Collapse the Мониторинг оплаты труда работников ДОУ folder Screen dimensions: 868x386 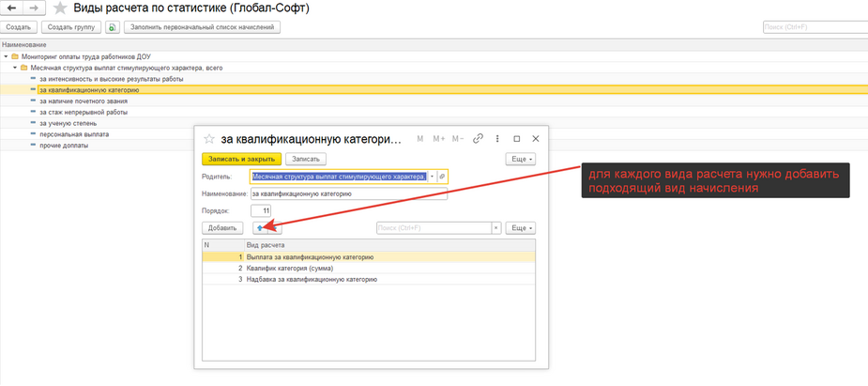click(x=6, y=56)
